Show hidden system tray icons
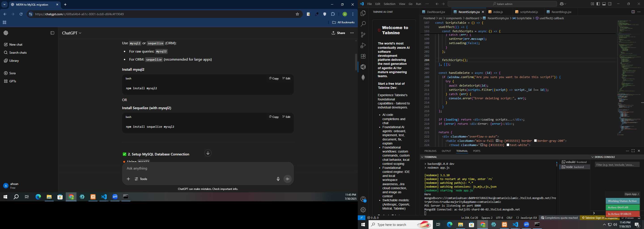The height and width of the screenshot is (229, 644). (x=604, y=225)
